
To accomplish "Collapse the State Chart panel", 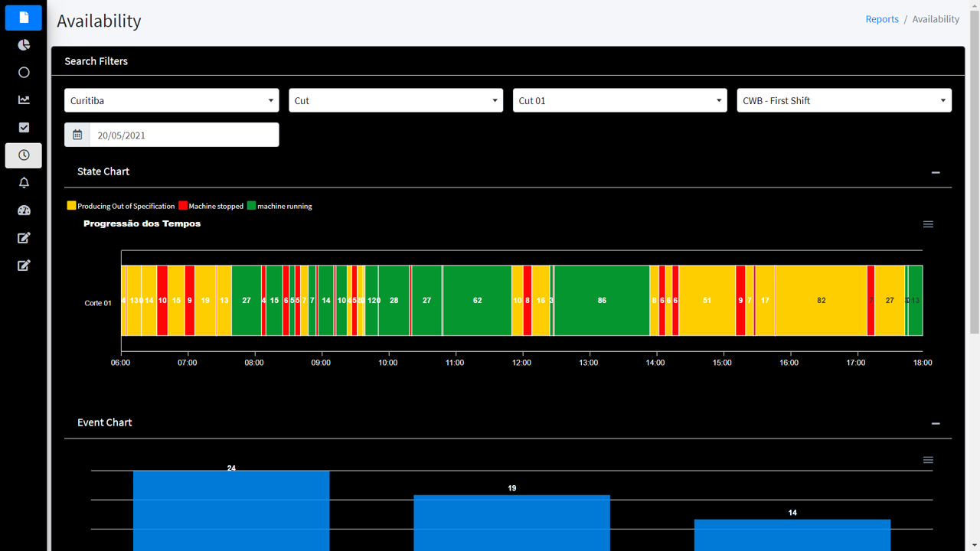I will (936, 172).
